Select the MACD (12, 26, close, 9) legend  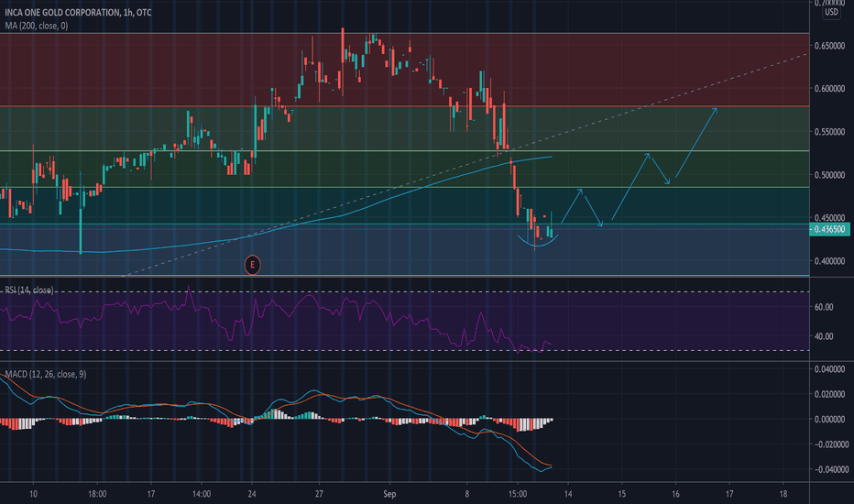pos(46,374)
